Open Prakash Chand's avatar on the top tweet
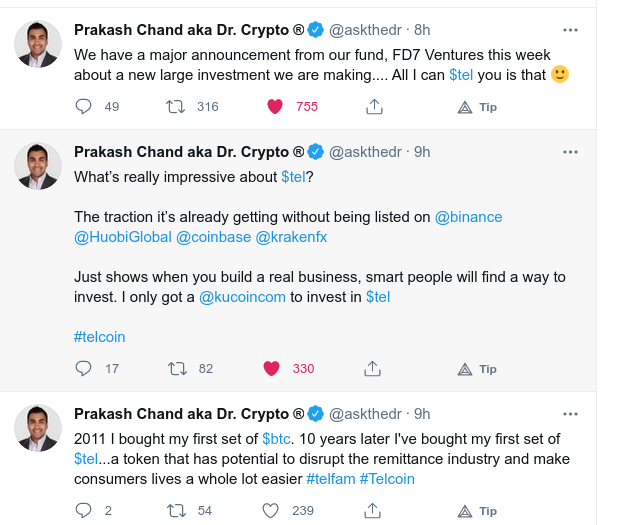 (38, 44)
